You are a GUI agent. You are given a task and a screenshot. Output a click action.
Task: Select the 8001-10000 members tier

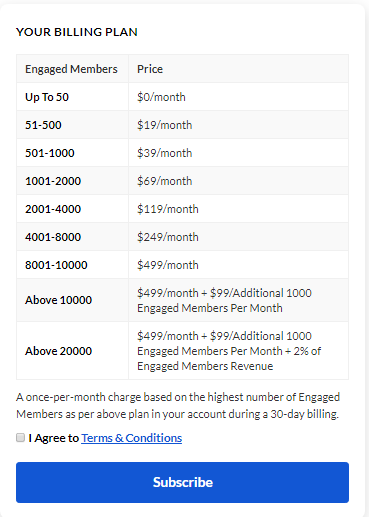[x=72, y=265]
